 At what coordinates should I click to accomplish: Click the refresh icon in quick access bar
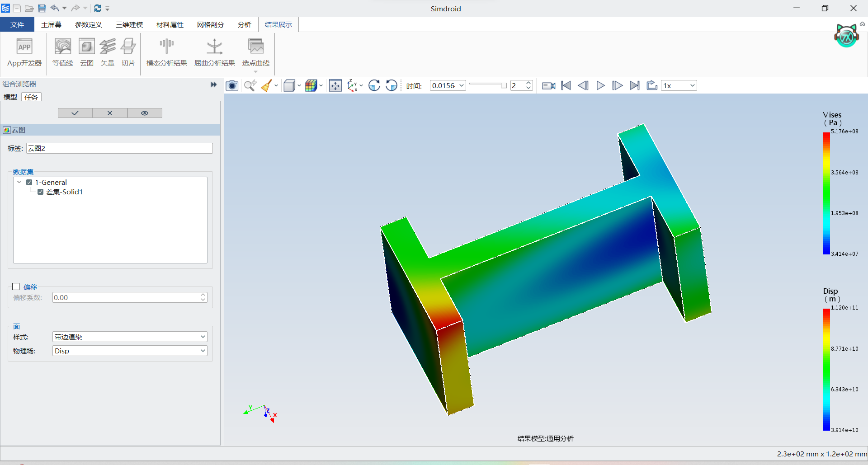click(x=98, y=8)
